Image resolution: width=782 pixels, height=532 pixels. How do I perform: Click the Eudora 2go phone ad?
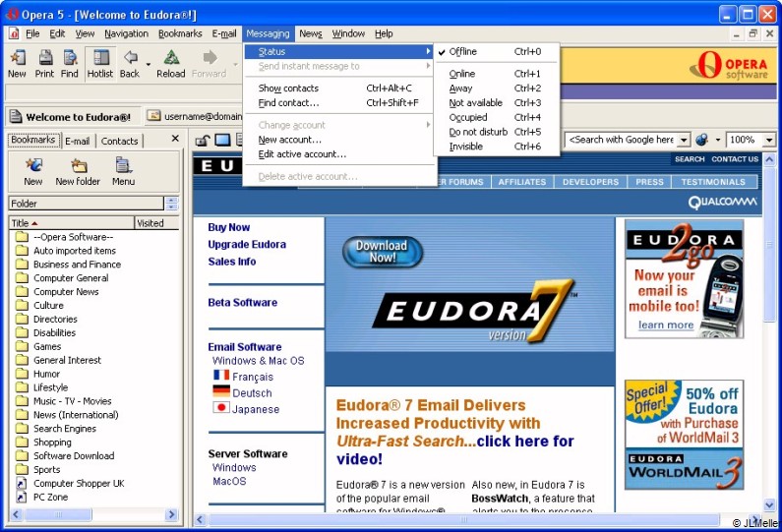684,280
